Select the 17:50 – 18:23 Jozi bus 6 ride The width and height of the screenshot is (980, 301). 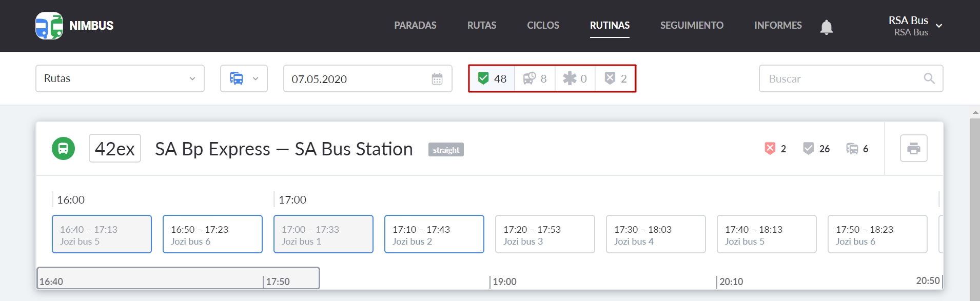point(877,234)
